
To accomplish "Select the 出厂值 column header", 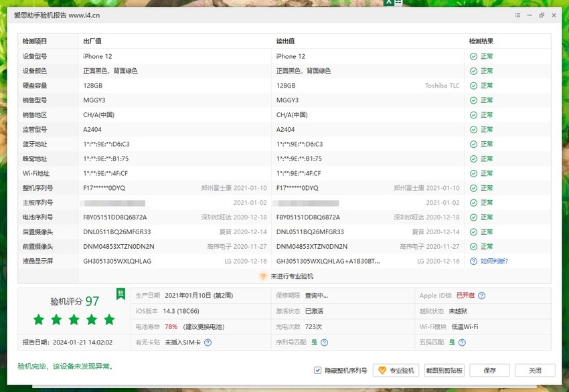I will pyautogui.click(x=92, y=41).
